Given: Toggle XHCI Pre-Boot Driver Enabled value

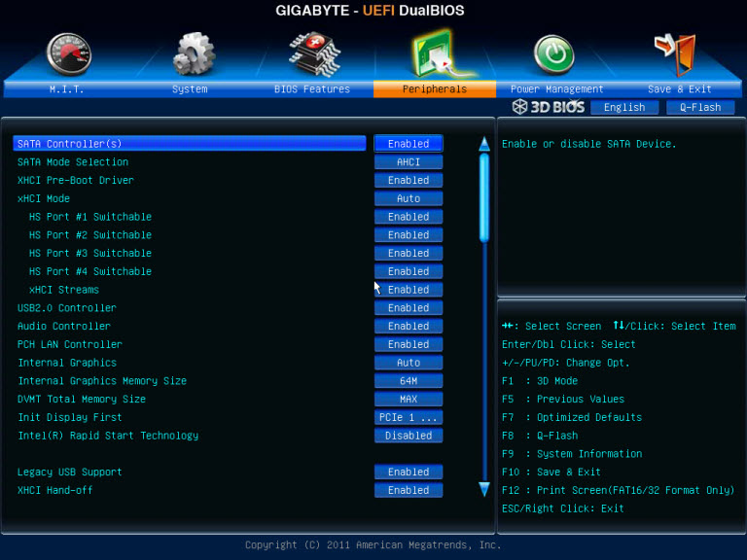Looking at the screenshot, I should point(409,180).
